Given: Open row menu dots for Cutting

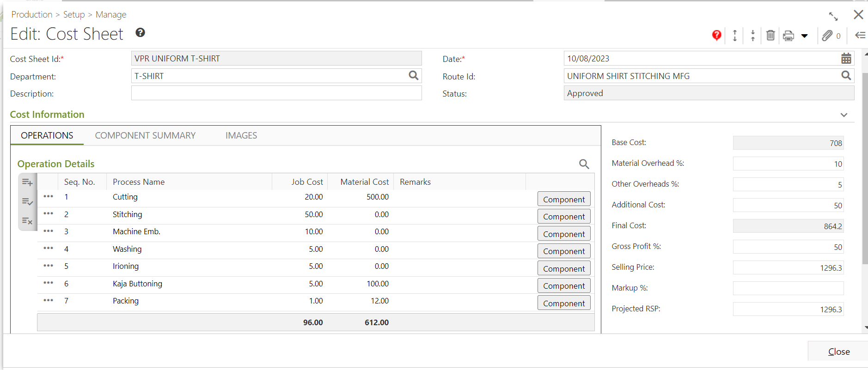Looking at the screenshot, I should (x=49, y=196).
